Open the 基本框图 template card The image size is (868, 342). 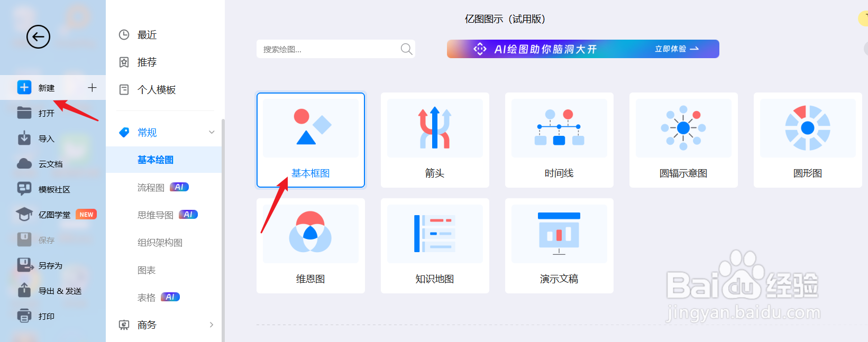(x=310, y=140)
